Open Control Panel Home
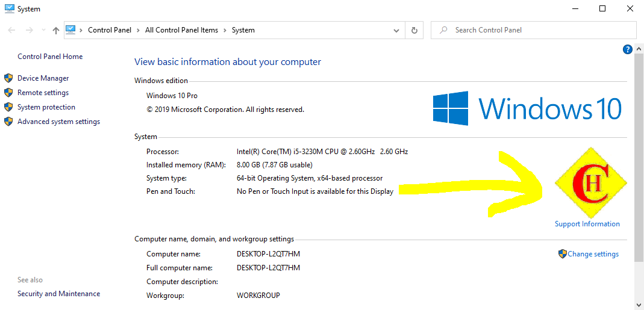Image resolution: width=644 pixels, height=310 pixels. [50, 57]
